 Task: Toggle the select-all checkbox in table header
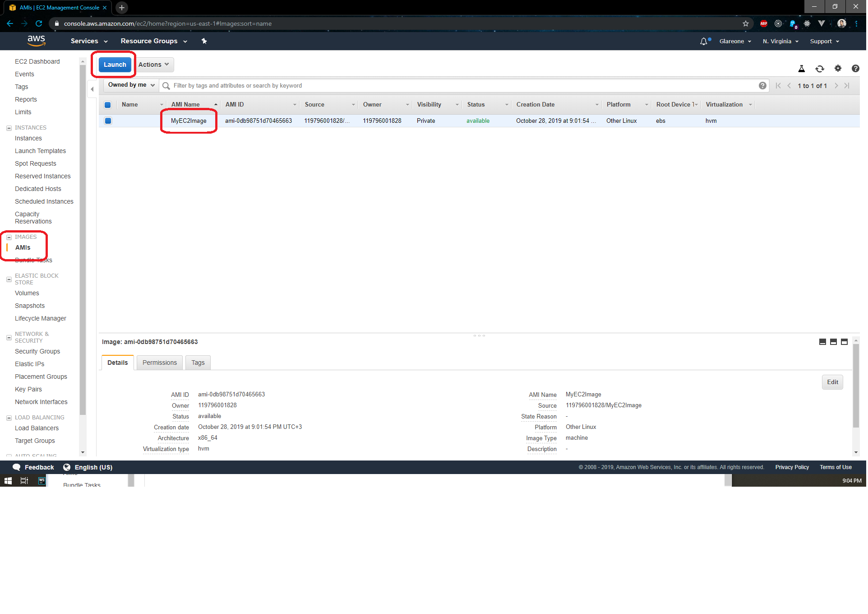pos(108,105)
